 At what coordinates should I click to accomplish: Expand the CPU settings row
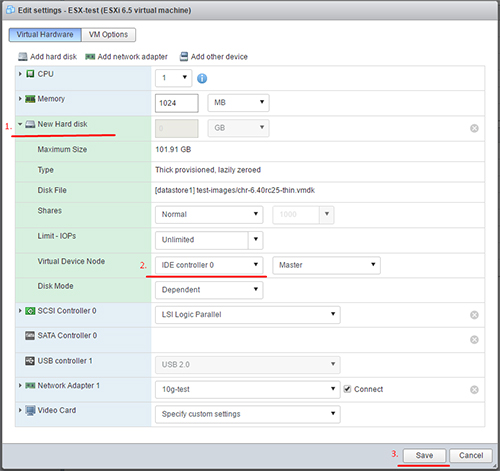click(x=20, y=74)
